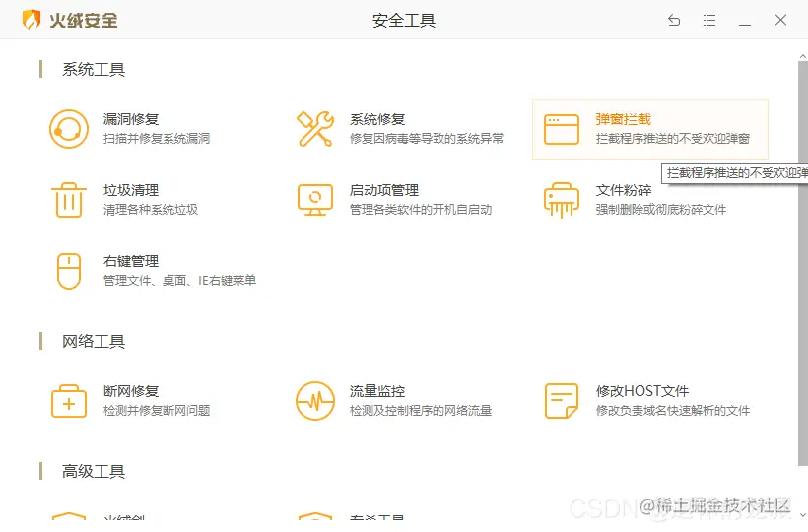Image resolution: width=808 pixels, height=532 pixels.
Task: Open the 启动项管理 monitor icon
Action: (315, 200)
